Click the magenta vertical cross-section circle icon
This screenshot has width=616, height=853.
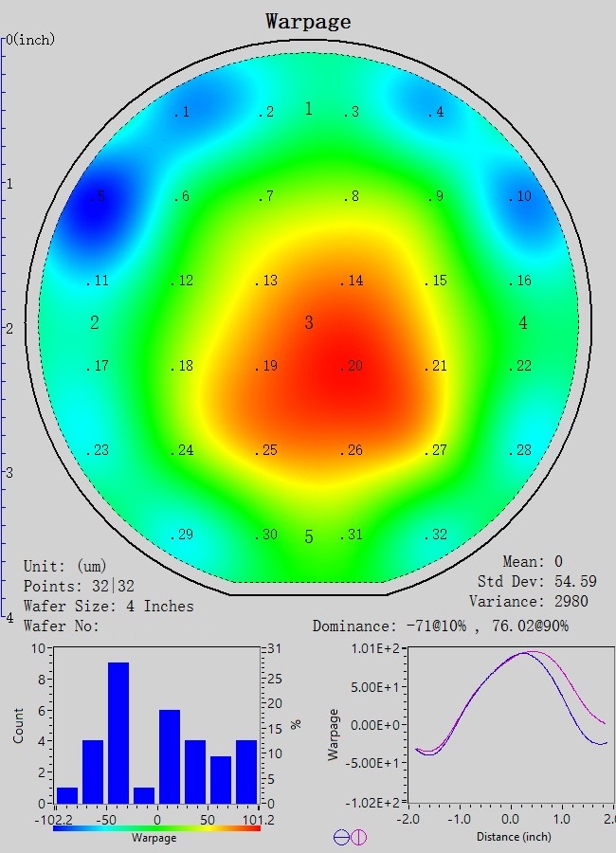pyautogui.click(x=358, y=837)
